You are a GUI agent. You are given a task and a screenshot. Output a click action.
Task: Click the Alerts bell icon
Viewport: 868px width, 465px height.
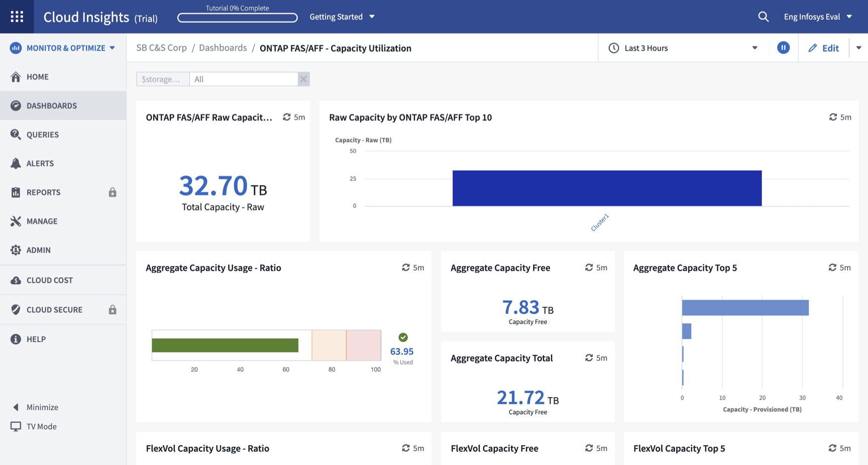(16, 163)
